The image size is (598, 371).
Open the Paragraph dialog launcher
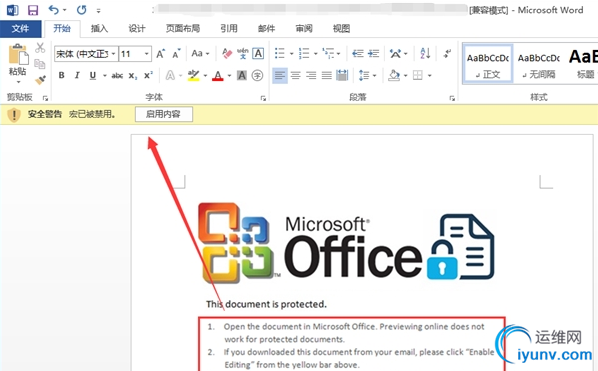(452, 98)
